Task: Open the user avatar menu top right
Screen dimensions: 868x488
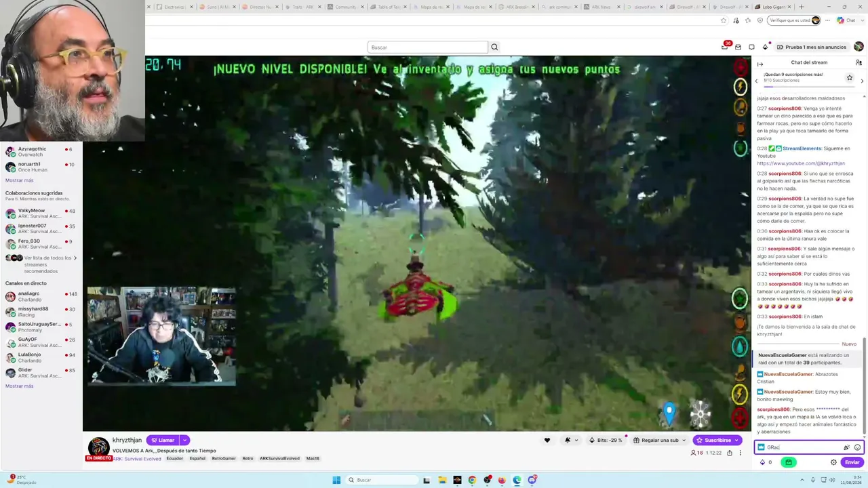Action: (859, 47)
